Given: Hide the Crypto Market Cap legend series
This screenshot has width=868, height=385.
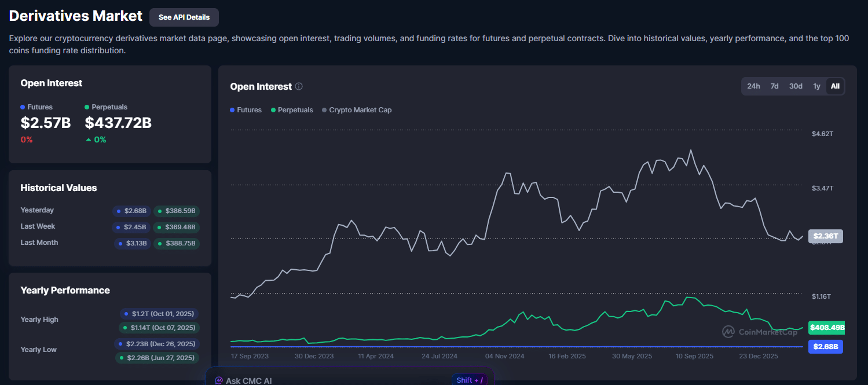Looking at the screenshot, I should coord(357,110).
